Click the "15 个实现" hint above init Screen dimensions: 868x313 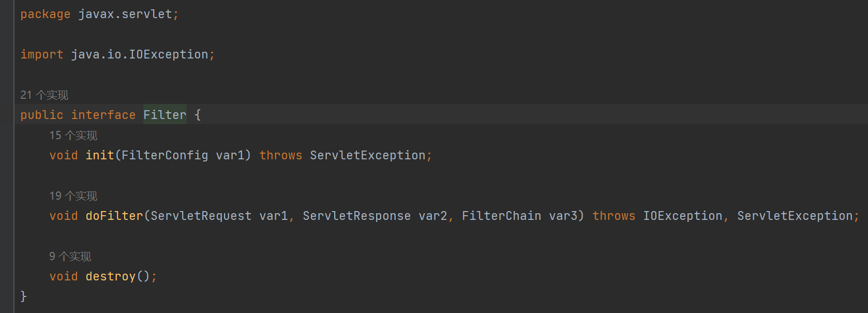[73, 136]
